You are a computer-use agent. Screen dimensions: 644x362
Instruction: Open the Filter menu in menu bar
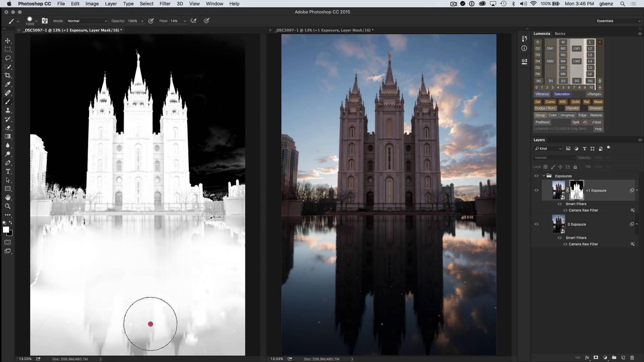(164, 4)
